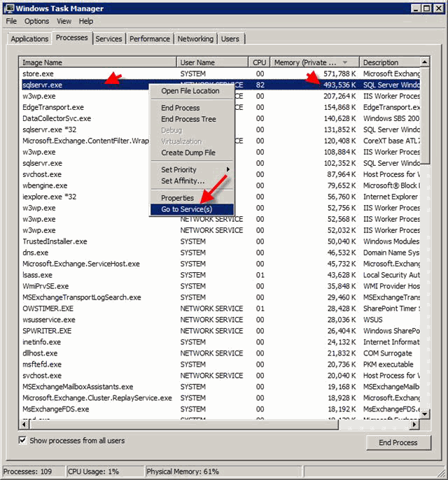Choose Open File Location from context menu
The height and width of the screenshot is (480, 448).
pyautogui.click(x=192, y=91)
